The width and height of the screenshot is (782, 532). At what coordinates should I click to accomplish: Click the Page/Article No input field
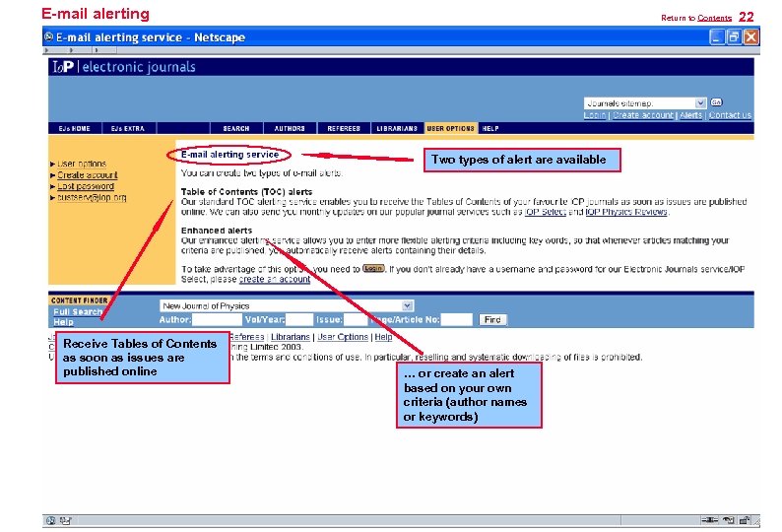[456, 319]
